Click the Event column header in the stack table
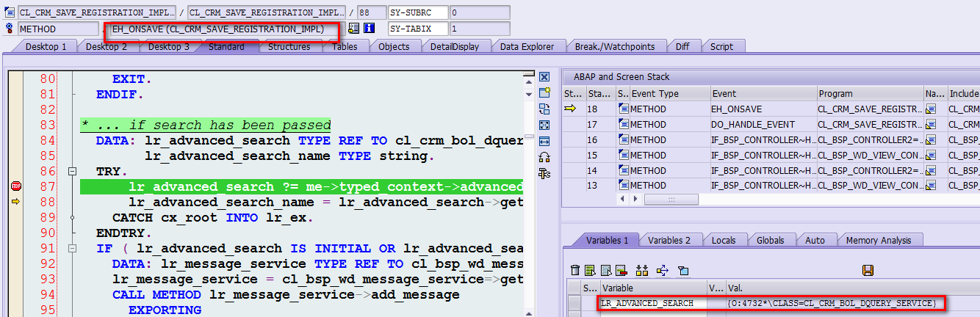 [763, 94]
